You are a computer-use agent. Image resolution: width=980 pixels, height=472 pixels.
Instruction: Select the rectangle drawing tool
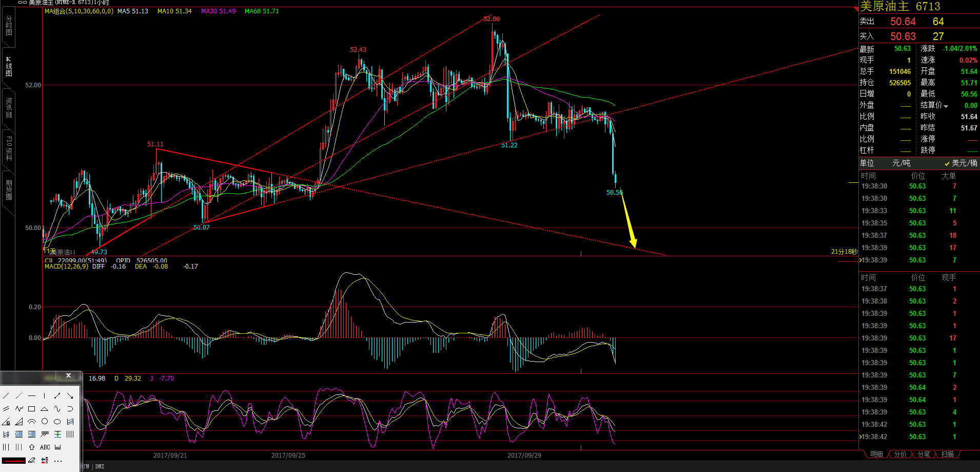pyautogui.click(x=32, y=409)
